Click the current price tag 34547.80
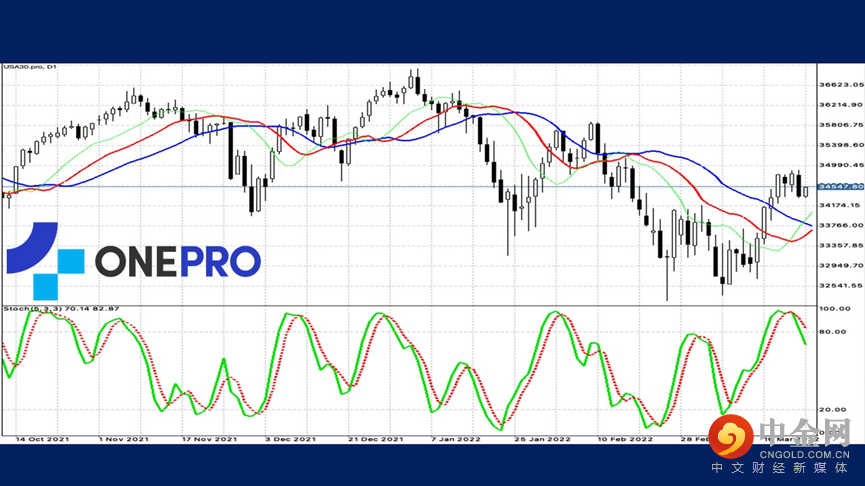This screenshot has width=865, height=486. coord(841,186)
